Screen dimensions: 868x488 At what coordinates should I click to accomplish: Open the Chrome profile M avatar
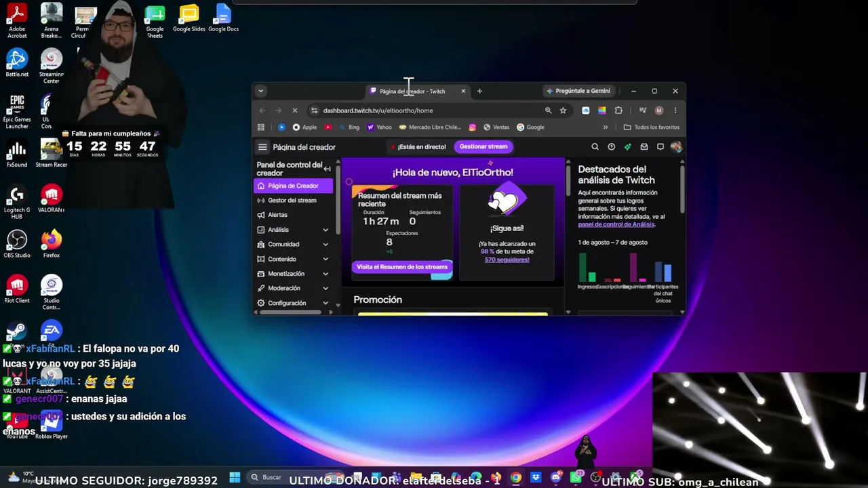click(659, 110)
